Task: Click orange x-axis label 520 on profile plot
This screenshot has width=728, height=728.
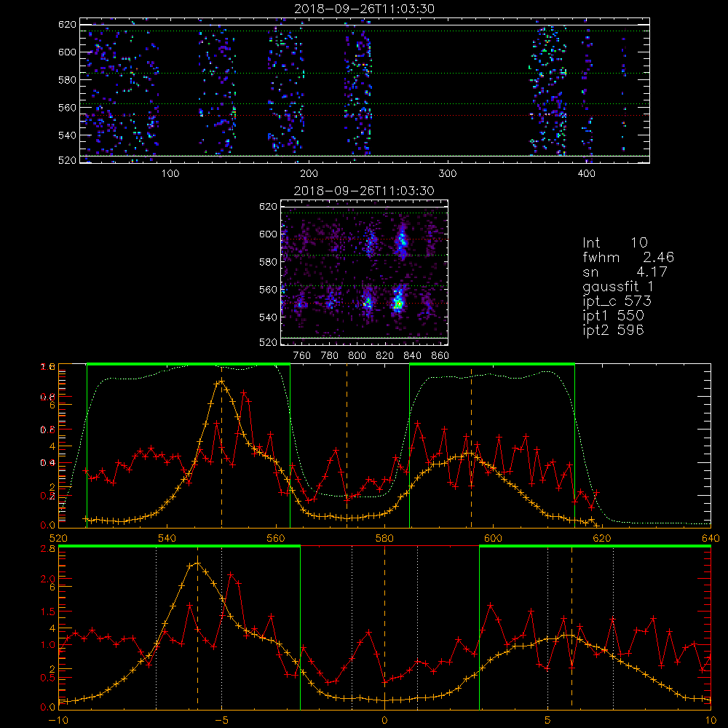Action: [58, 538]
